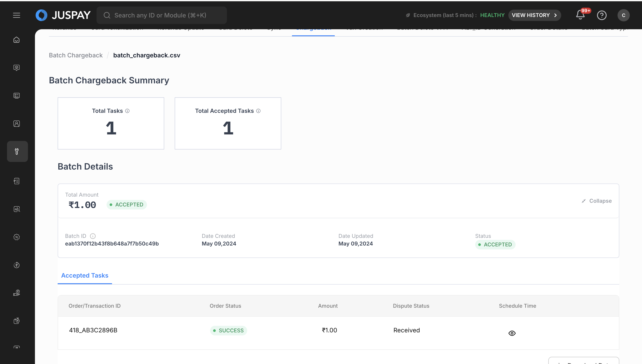Go back to Batch Chargeback breadcrumb
Viewport: 642px width, 364px height.
click(76, 55)
